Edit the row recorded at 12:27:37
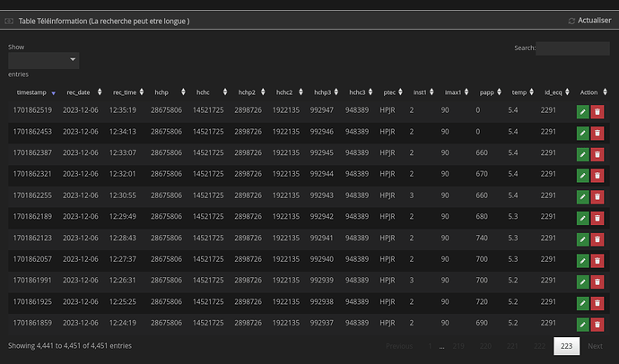The image size is (619, 364). coord(583,261)
